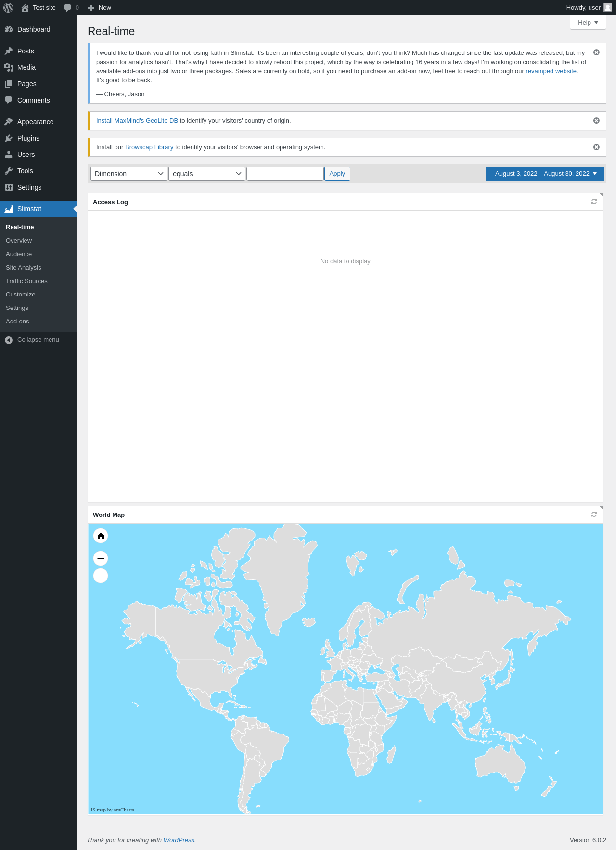Open the Howdy, user account menu
The height and width of the screenshot is (850, 616).
[x=589, y=8]
